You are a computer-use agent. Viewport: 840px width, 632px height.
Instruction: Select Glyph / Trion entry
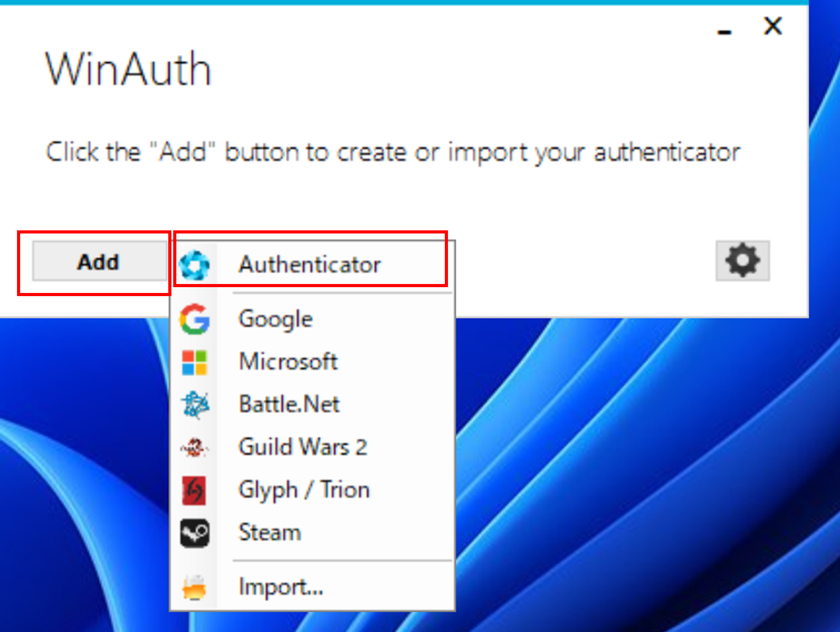point(312,490)
